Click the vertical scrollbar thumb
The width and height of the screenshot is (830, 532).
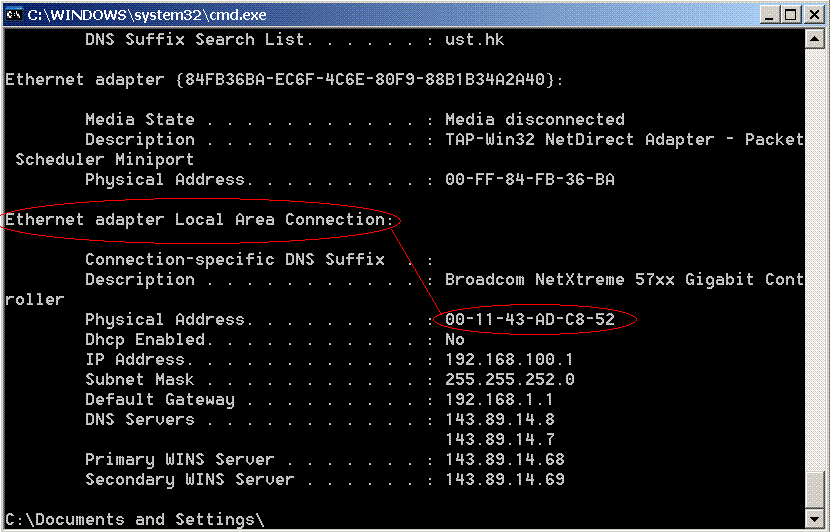point(814,490)
